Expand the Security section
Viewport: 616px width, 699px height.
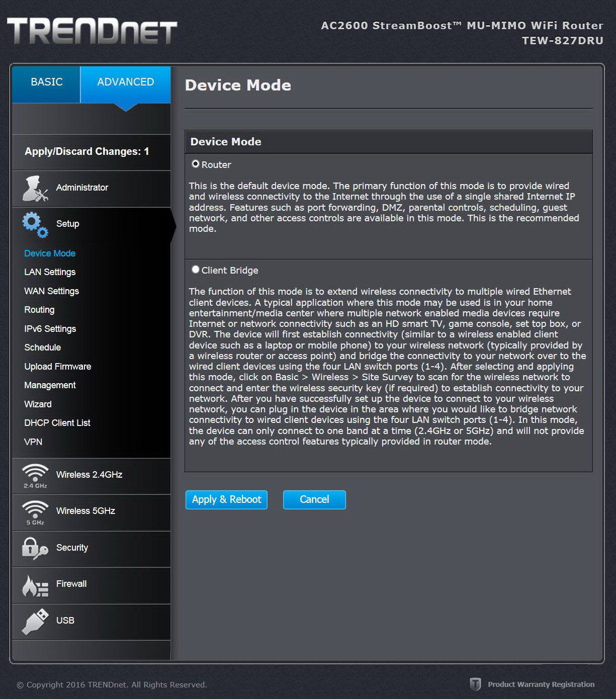pyautogui.click(x=92, y=549)
